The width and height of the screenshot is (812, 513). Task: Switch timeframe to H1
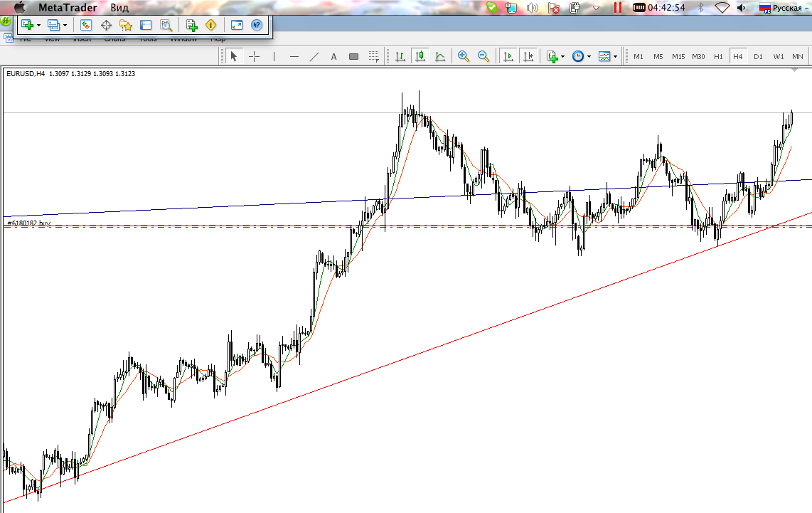coord(718,56)
